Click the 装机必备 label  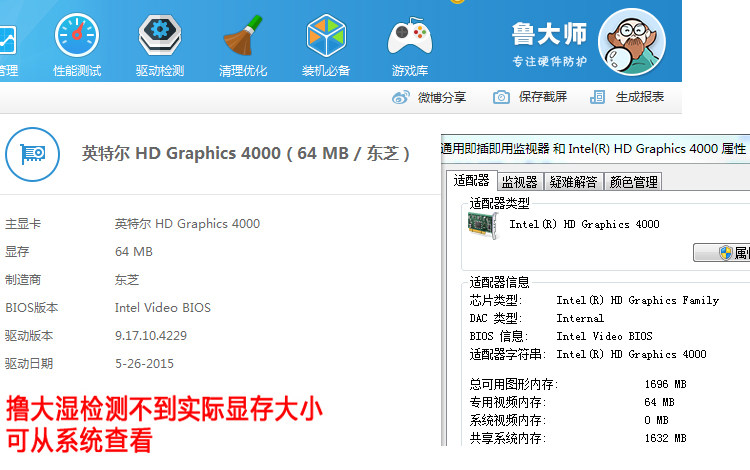tap(326, 71)
